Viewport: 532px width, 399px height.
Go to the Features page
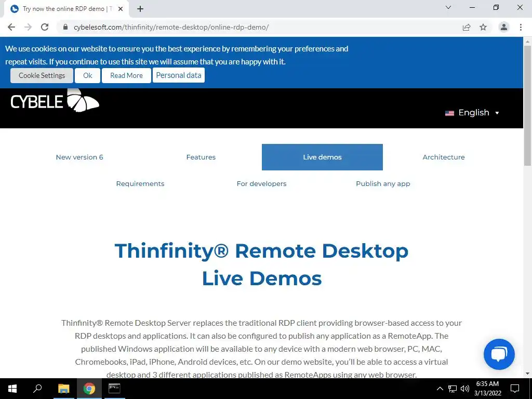[x=201, y=157]
